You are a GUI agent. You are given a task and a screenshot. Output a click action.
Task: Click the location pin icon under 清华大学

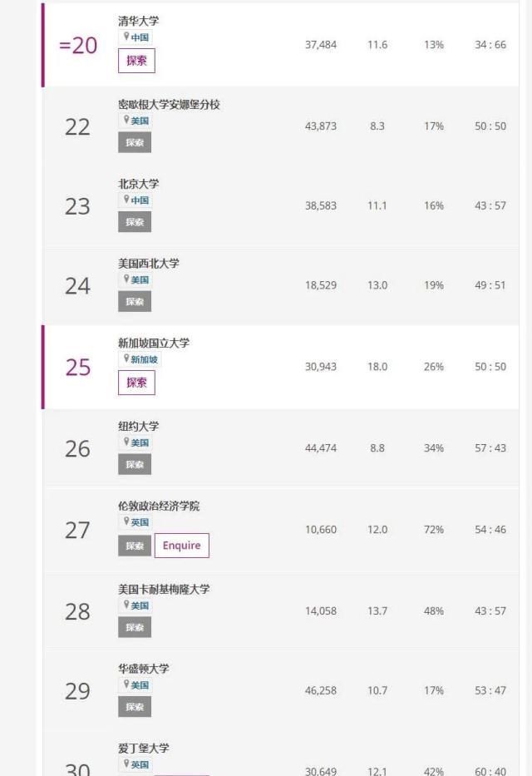tap(126, 37)
